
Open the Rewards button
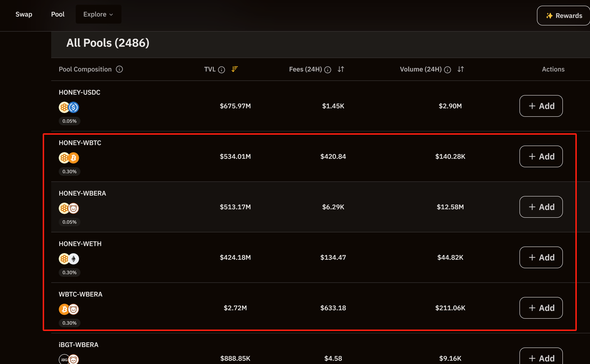tap(564, 16)
